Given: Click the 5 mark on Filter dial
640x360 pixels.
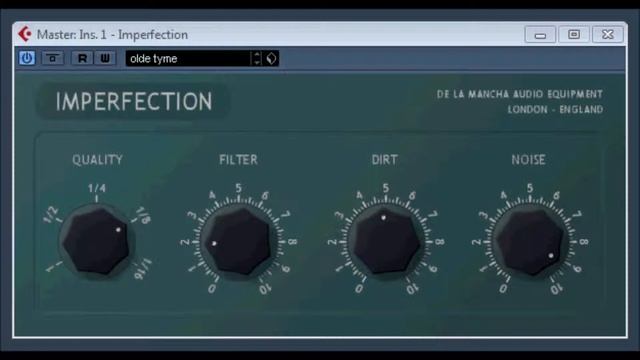Looking at the screenshot, I should 238,188.
